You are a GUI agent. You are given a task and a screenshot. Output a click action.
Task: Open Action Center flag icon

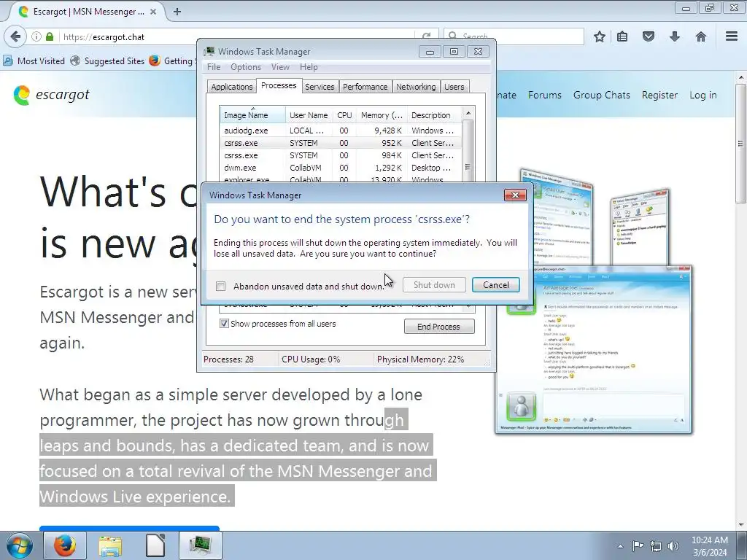pos(638,546)
